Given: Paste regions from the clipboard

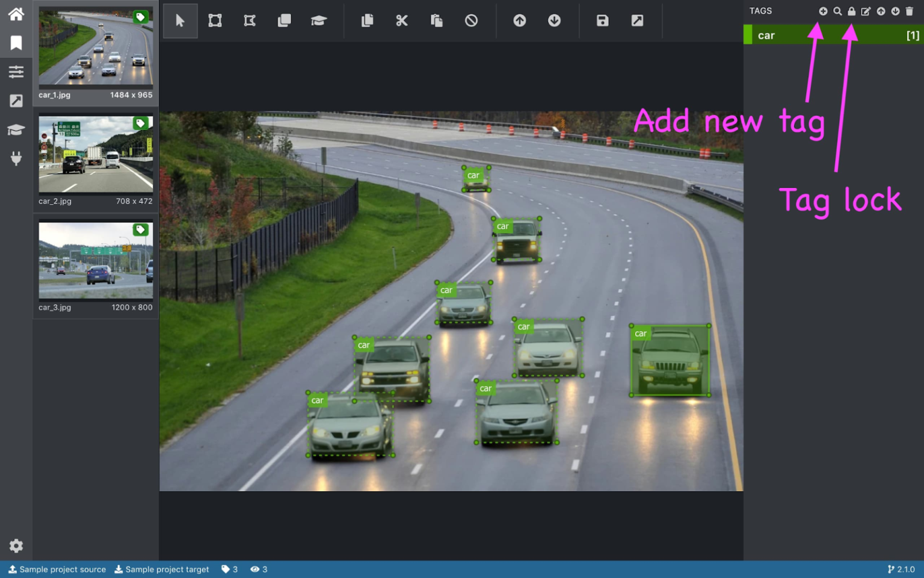Looking at the screenshot, I should 436,20.
